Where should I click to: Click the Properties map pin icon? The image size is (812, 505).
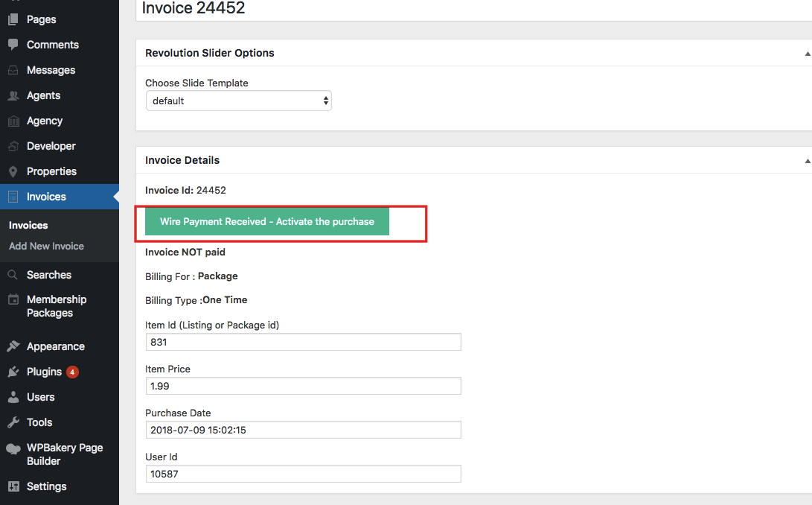point(13,171)
